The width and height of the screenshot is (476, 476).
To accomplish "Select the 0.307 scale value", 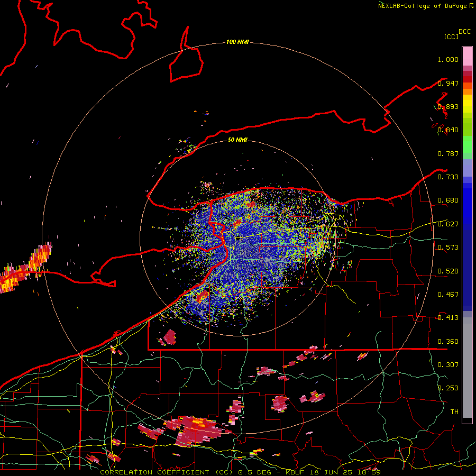I will (x=448, y=364).
